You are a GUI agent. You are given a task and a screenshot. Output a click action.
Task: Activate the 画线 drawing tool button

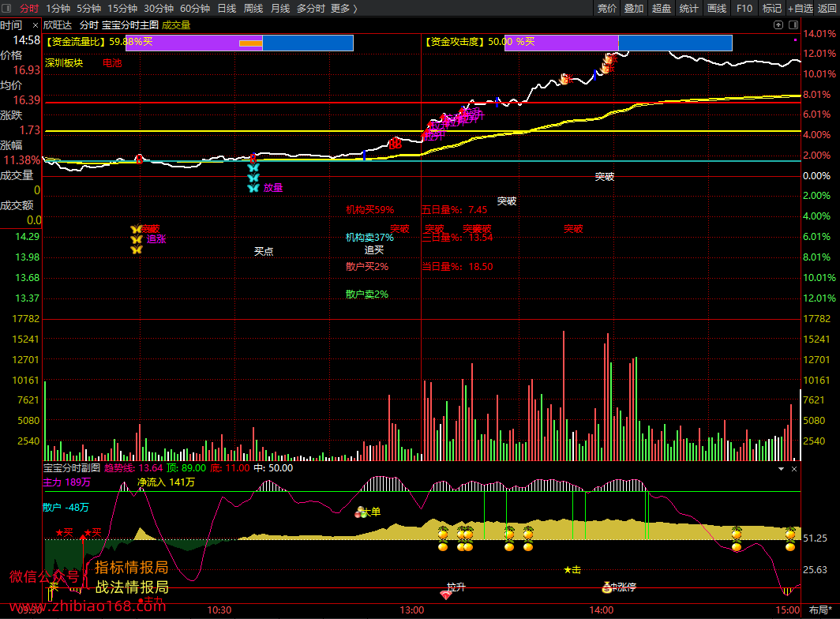click(717, 8)
